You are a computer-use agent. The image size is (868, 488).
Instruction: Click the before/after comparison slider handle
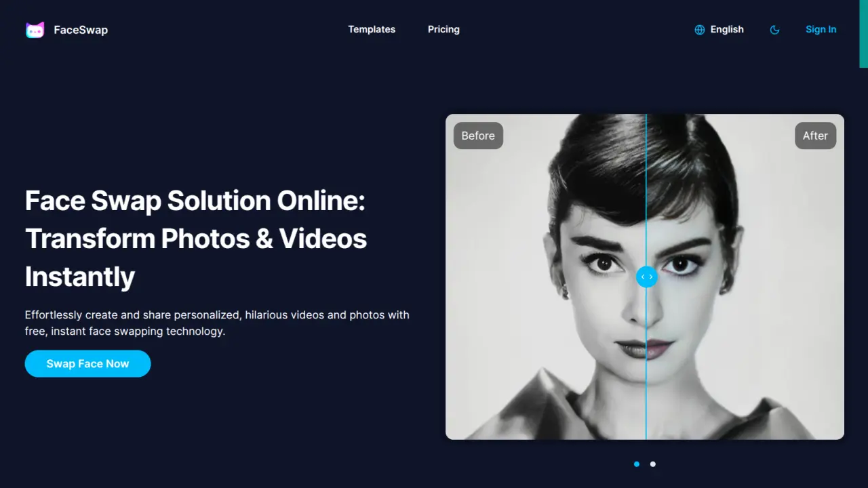pyautogui.click(x=646, y=277)
